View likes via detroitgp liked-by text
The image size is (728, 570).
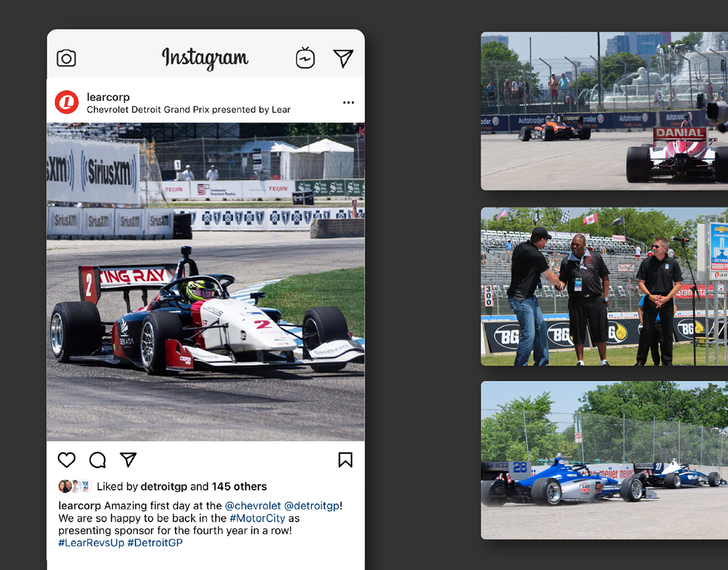[x=163, y=486]
